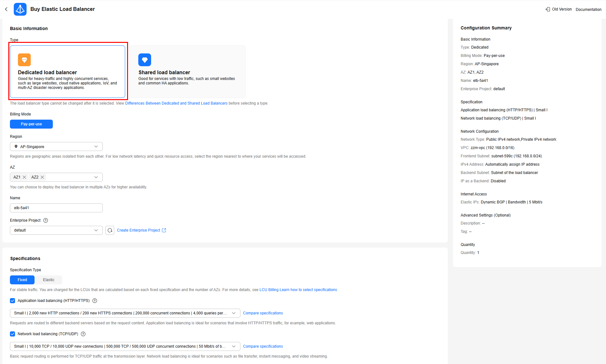This screenshot has height=364, width=606.
Task: Click the Old Version switch icon
Action: [548, 9]
